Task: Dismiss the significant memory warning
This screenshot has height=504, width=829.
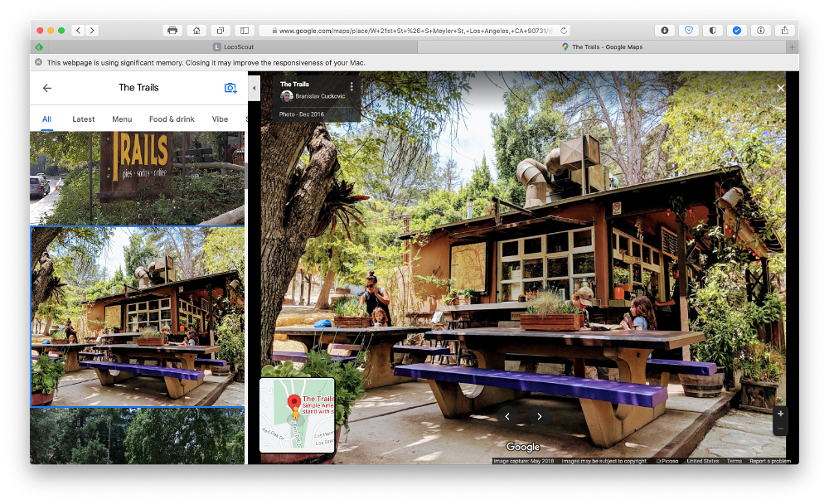Action: [x=39, y=62]
